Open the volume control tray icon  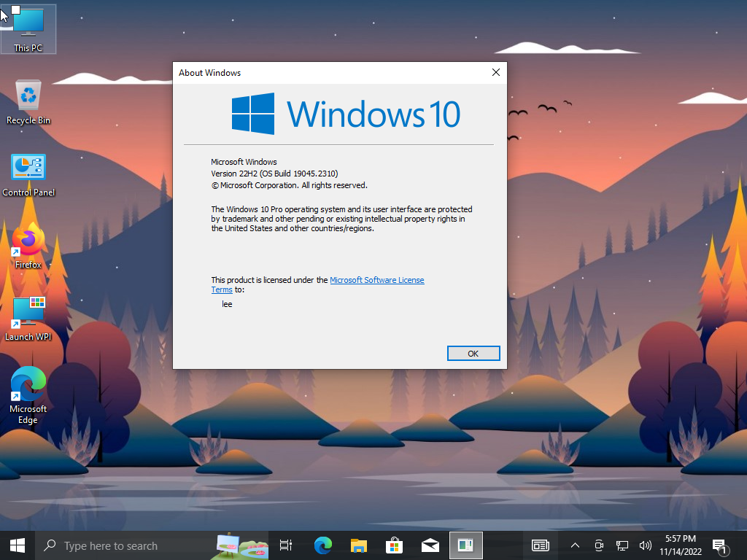645,545
